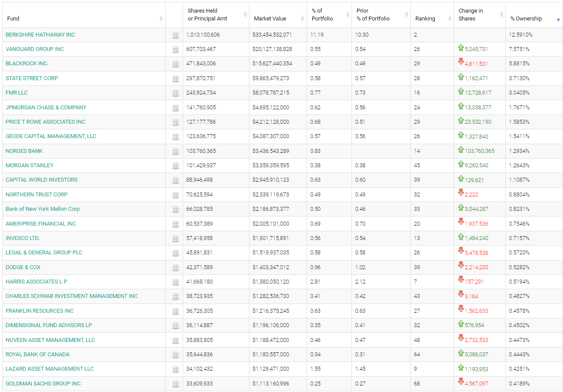The image size is (563, 392).
Task: Open the grid icon in Berkshire Hathaway row
Action: 176,35
